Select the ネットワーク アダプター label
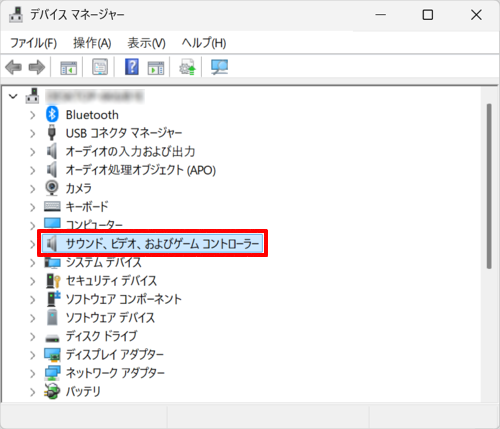Viewport: 500px width, 429px height. coord(115,373)
